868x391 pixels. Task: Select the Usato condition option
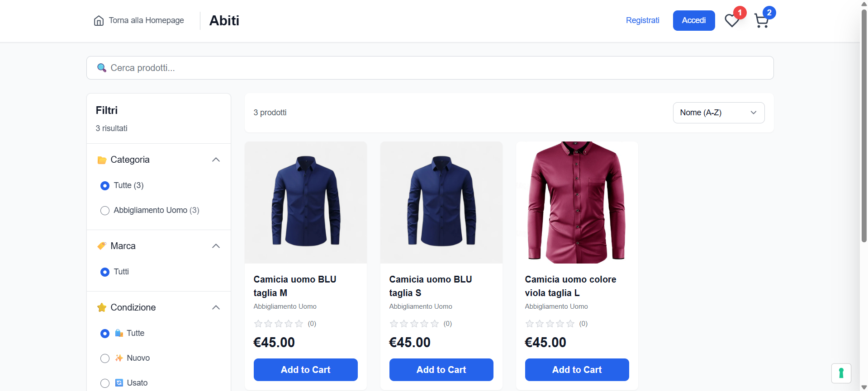105,383
